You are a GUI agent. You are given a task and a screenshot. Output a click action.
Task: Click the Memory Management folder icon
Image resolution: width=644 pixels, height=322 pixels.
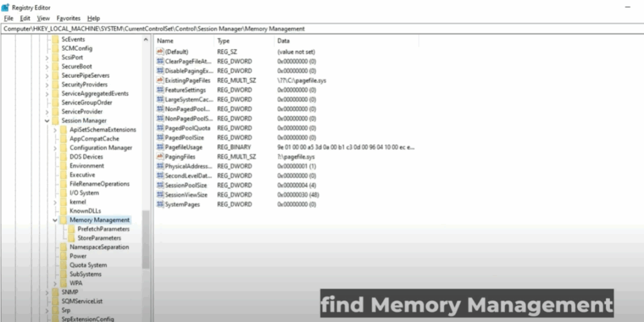point(64,219)
